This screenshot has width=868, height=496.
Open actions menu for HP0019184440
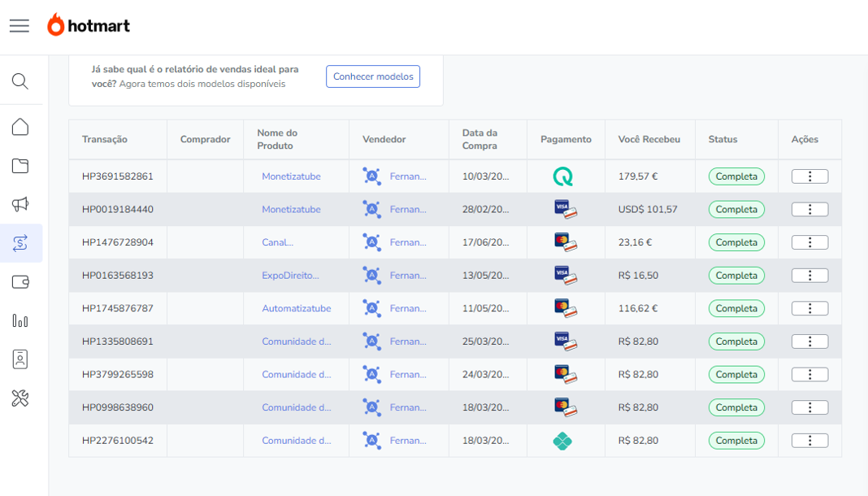[809, 209]
